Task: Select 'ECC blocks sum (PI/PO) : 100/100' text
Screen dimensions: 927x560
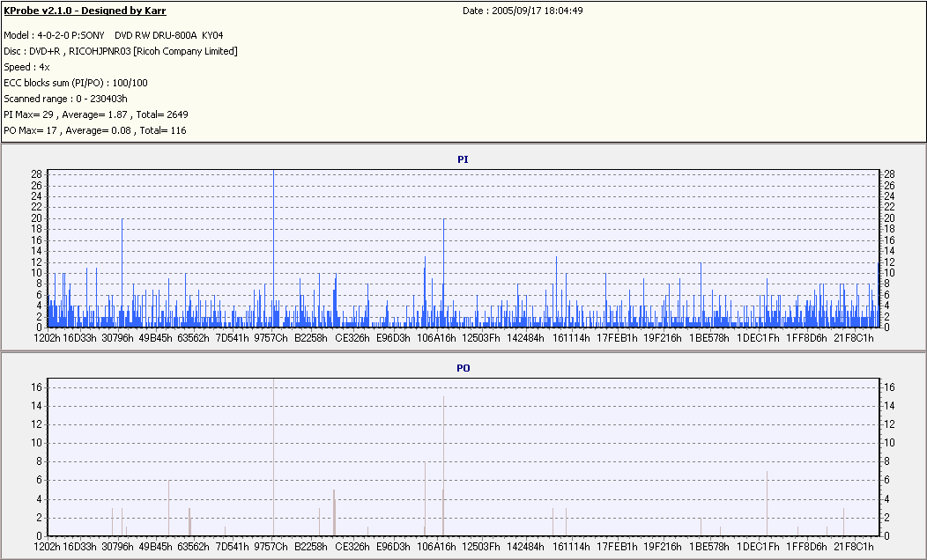Action: point(76,84)
